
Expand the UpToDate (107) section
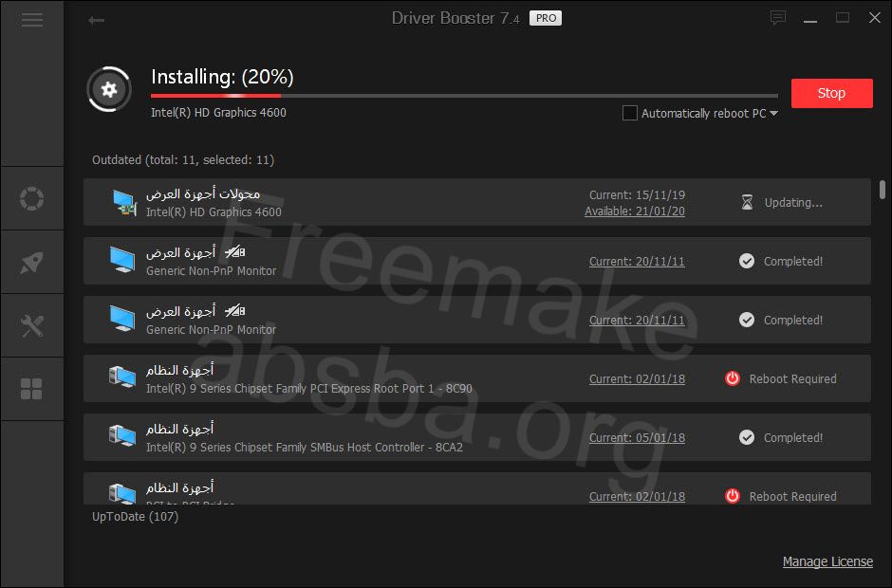(136, 516)
